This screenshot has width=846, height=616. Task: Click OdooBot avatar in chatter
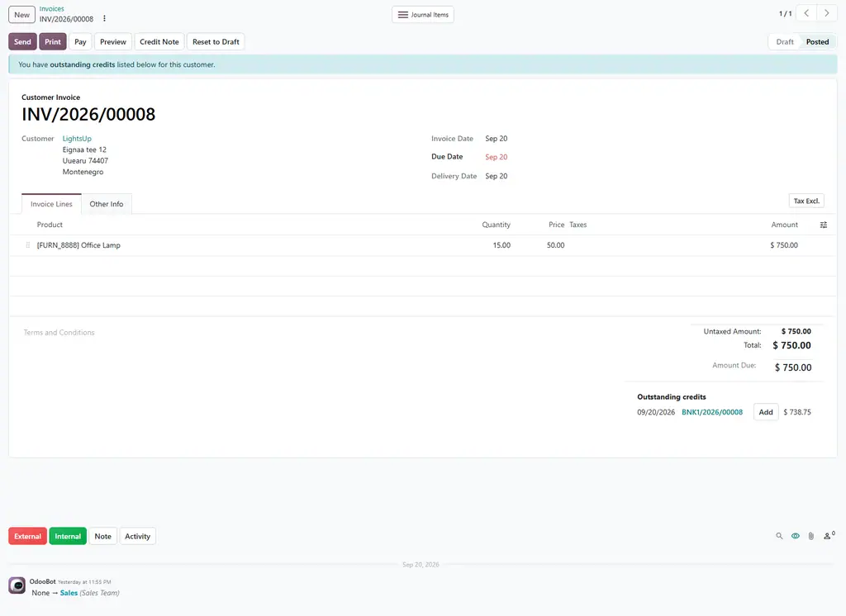[17, 585]
